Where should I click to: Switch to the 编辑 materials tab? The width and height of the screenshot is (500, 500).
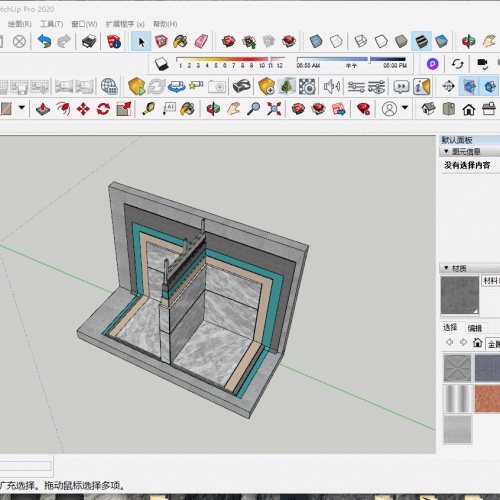(x=475, y=328)
